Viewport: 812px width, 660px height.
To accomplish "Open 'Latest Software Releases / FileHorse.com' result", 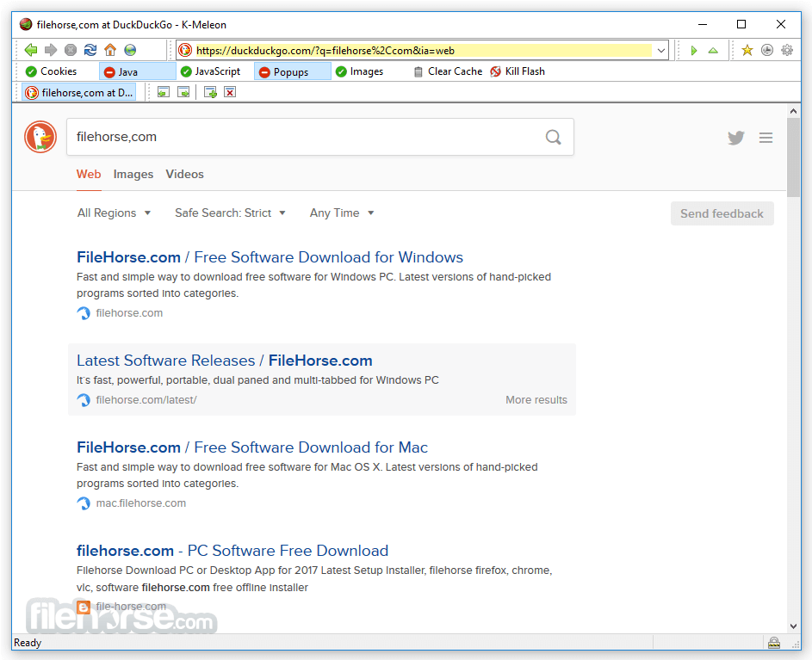I will coord(224,361).
